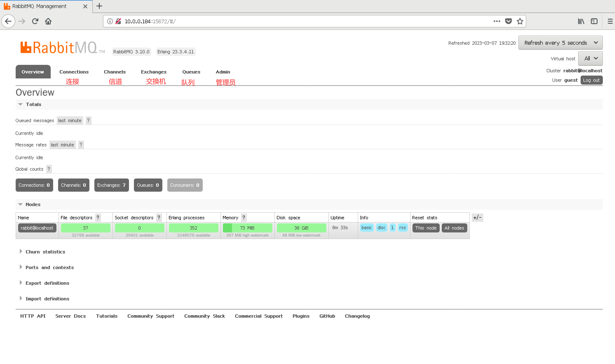Click the Erlang processes bar showing 352
The height and width of the screenshot is (364, 615).
click(x=193, y=228)
